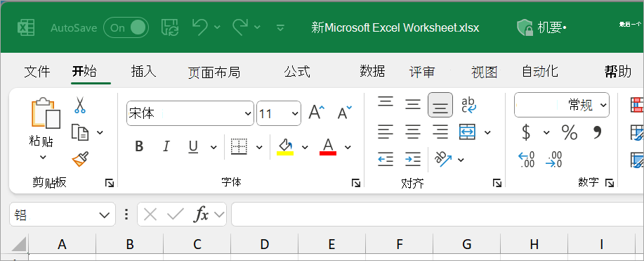The image size is (644, 261).
Task: Click the Align Right icon
Action: (x=440, y=132)
